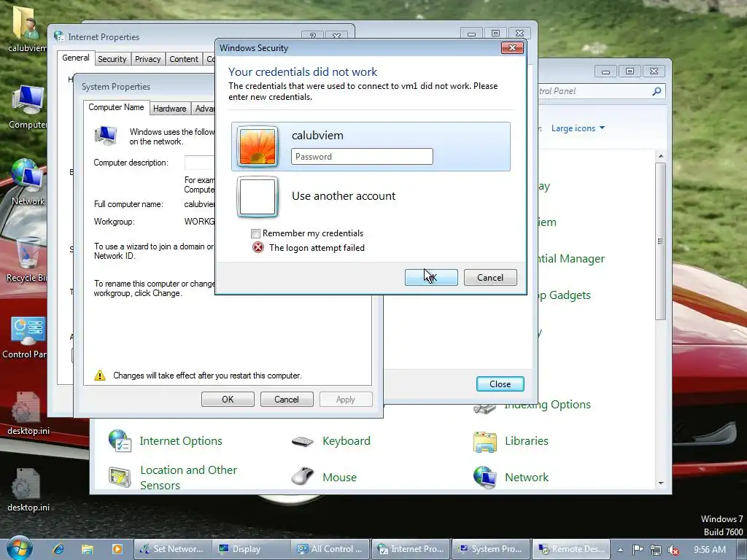Open Internet Options control panel item
The width and height of the screenshot is (747, 560).
[x=181, y=441]
